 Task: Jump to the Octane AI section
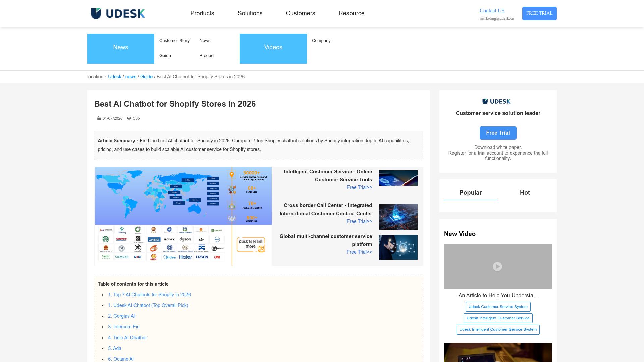click(x=121, y=359)
